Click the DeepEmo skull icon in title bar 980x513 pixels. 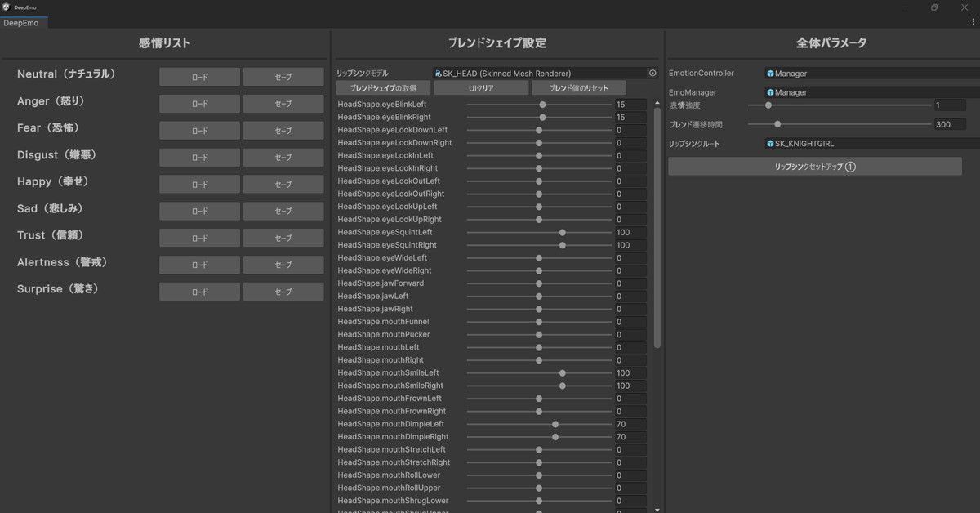point(6,7)
